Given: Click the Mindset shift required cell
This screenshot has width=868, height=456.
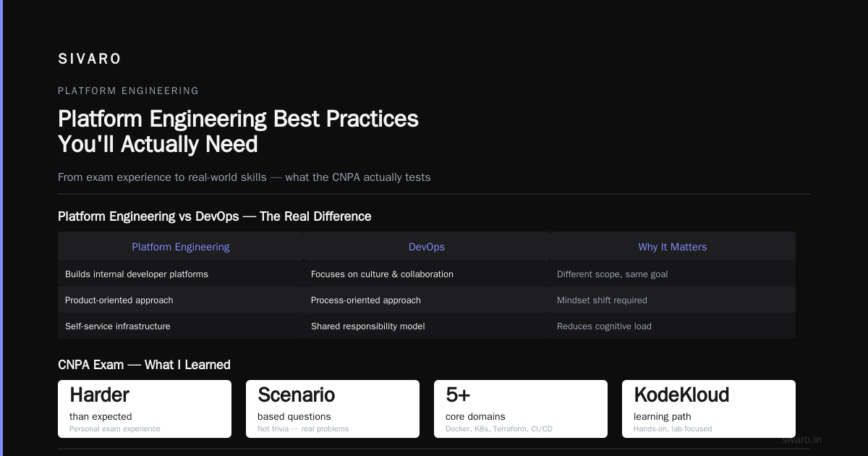Looking at the screenshot, I should 673,300.
